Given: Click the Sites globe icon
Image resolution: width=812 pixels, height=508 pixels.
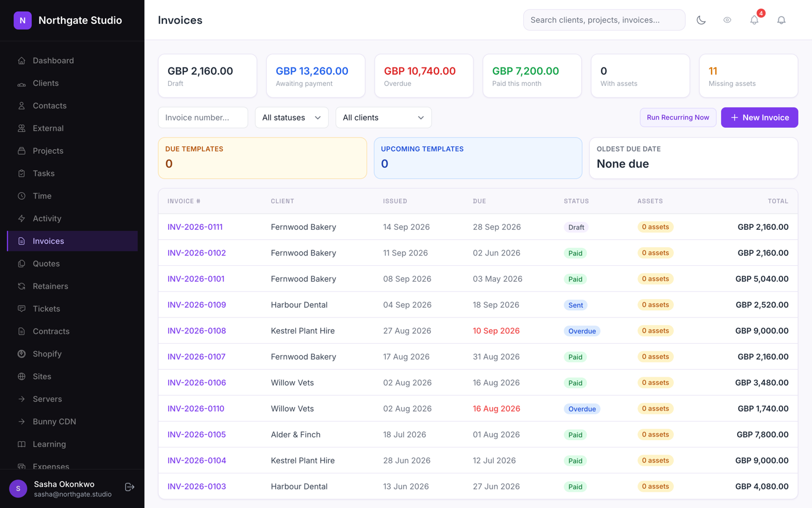Looking at the screenshot, I should tap(21, 377).
